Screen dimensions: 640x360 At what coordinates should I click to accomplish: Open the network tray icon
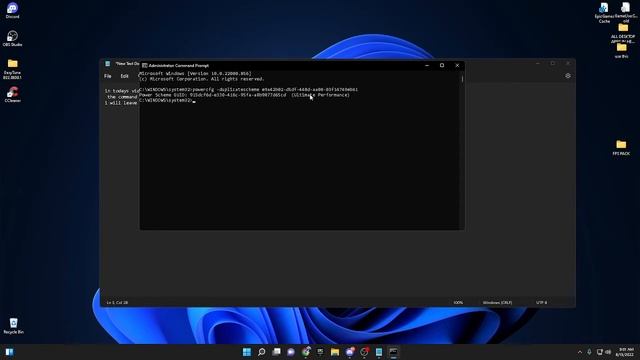599,352
